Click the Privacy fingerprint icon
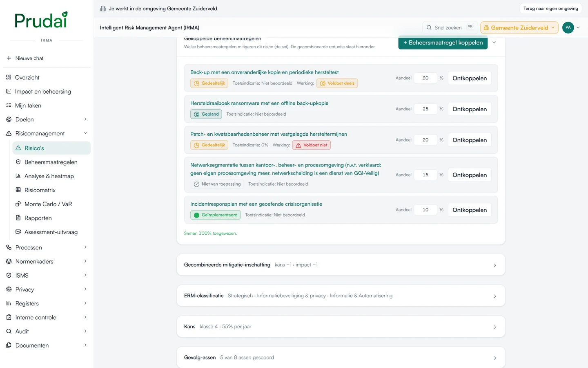Screen dimensions: 588x368 coord(9,289)
